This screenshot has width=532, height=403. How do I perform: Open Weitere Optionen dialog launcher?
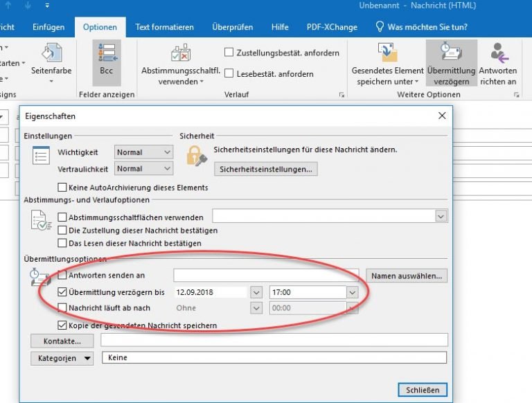click(x=516, y=95)
